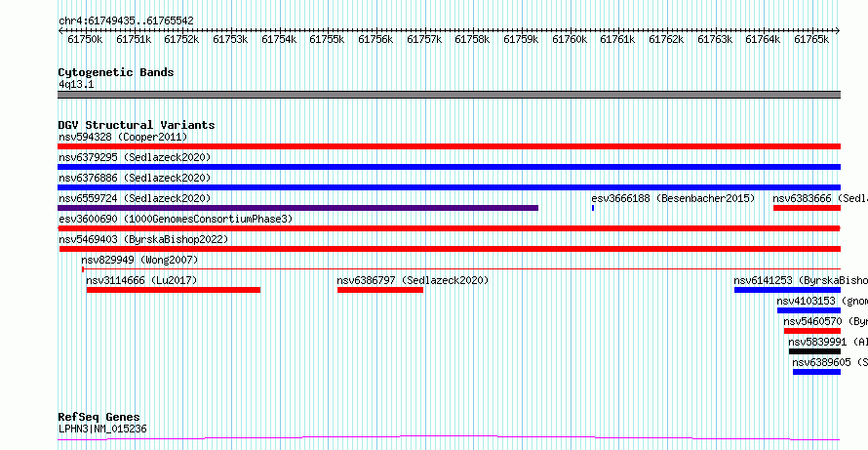The image size is (868, 450).
Task: Click the 61753k ruler tick label
Action: click(230, 39)
